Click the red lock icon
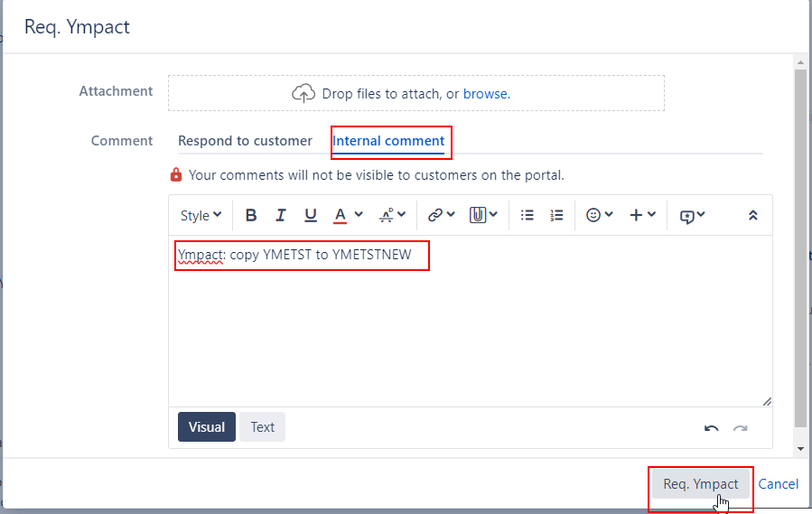Viewport: 812px width, 514px height. pos(176,174)
